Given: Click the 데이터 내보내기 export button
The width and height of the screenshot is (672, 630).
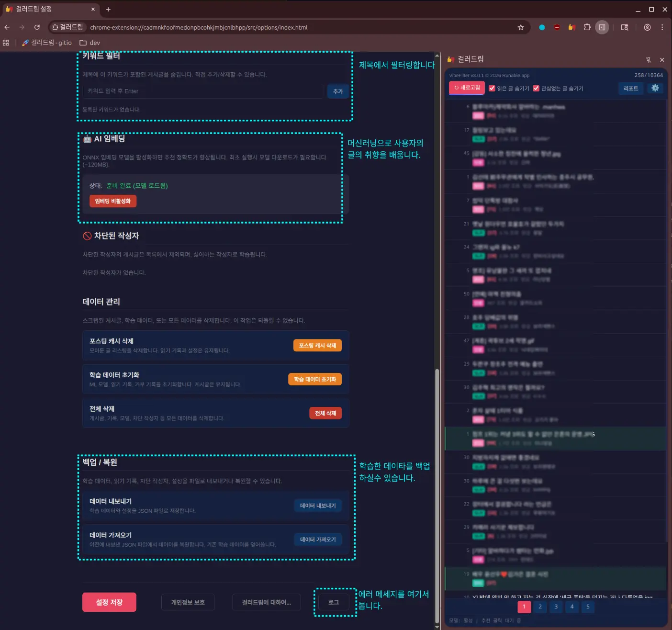Looking at the screenshot, I should (318, 506).
